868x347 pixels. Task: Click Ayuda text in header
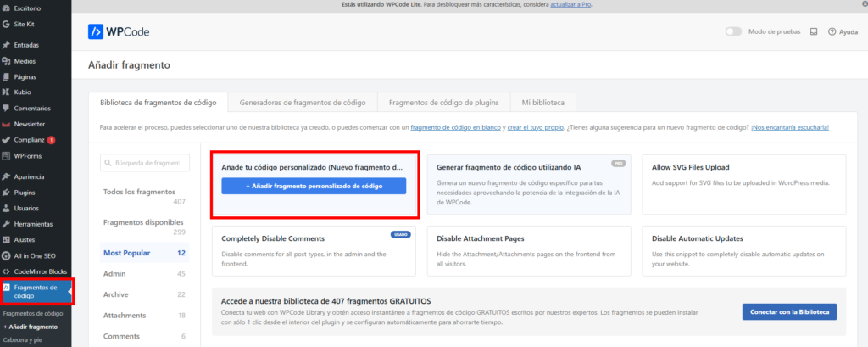(848, 32)
